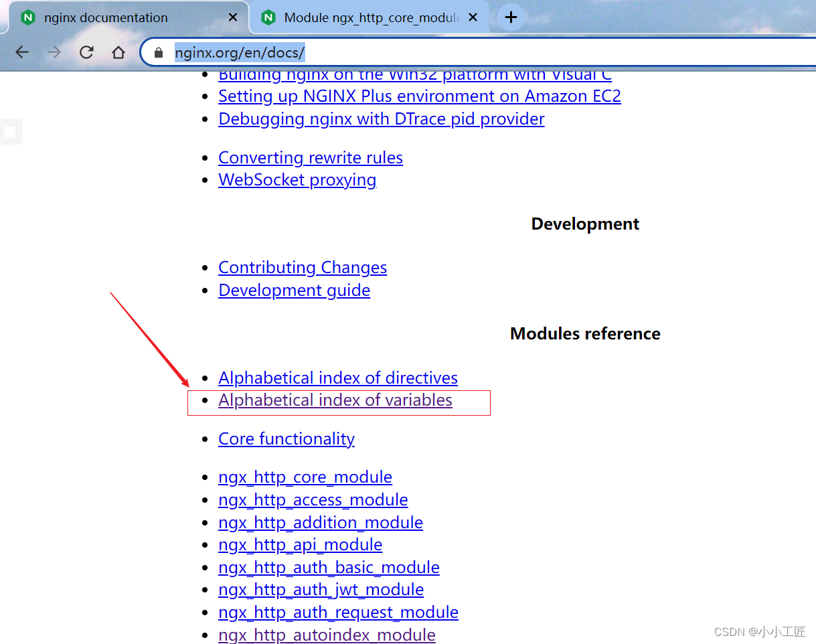Click the 'Modules reference' section heading
Image resolution: width=816 pixels, height=644 pixels.
point(585,333)
